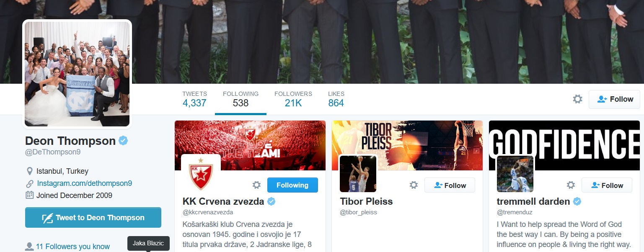The image size is (644, 252).
Task: Open gear options on KK Crvena zvezda card
Action: click(x=256, y=185)
